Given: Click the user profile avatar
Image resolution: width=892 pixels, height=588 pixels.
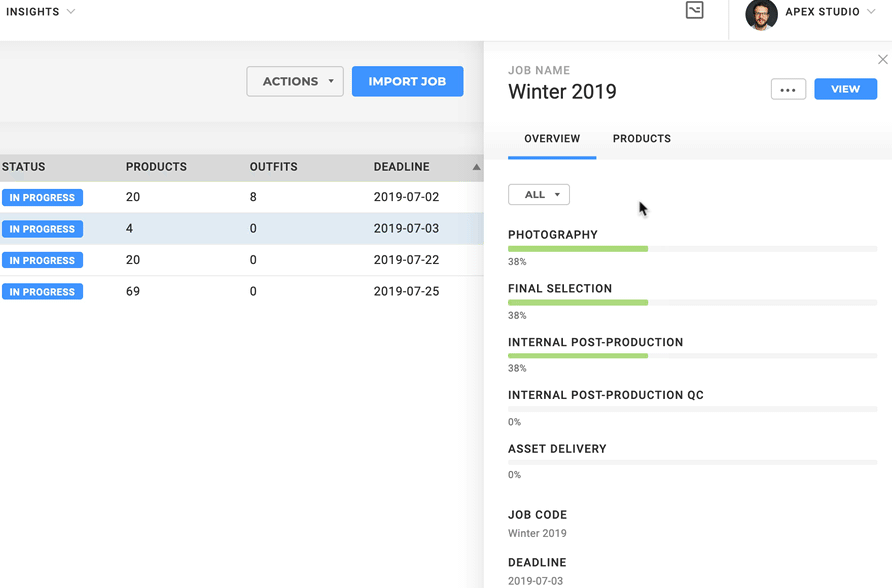Looking at the screenshot, I should [761, 14].
